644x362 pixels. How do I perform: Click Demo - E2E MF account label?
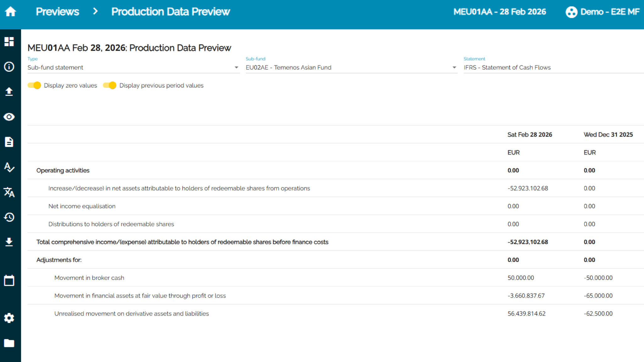[x=610, y=12]
